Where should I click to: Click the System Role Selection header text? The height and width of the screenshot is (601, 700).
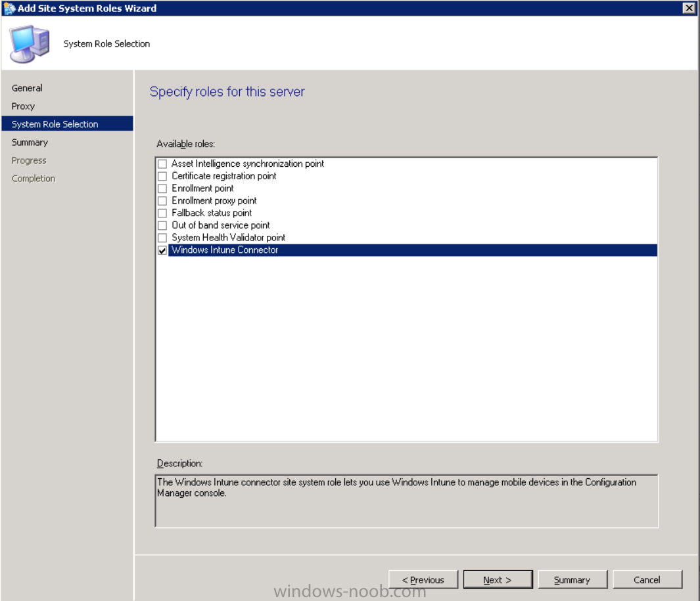point(106,44)
